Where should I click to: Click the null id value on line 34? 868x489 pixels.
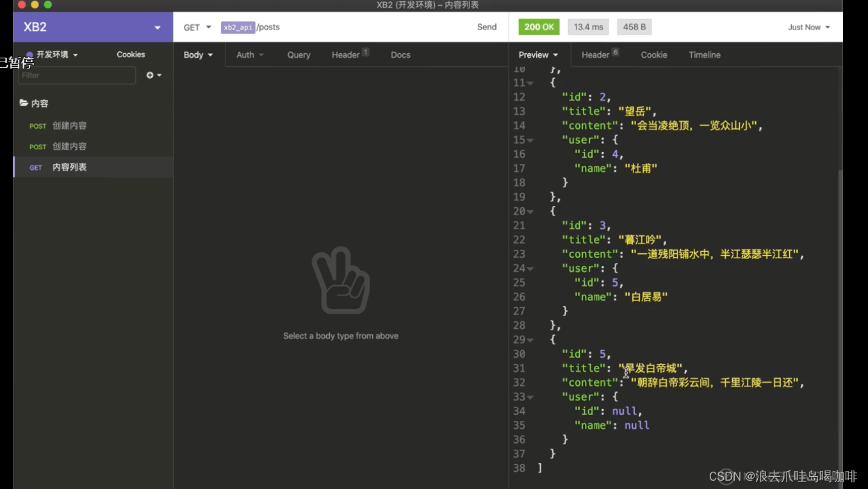tap(625, 411)
